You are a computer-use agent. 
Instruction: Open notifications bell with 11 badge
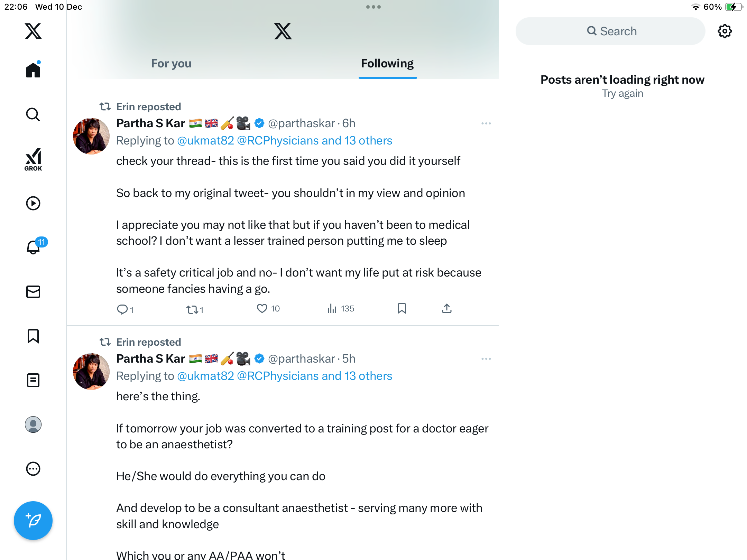[x=34, y=247]
